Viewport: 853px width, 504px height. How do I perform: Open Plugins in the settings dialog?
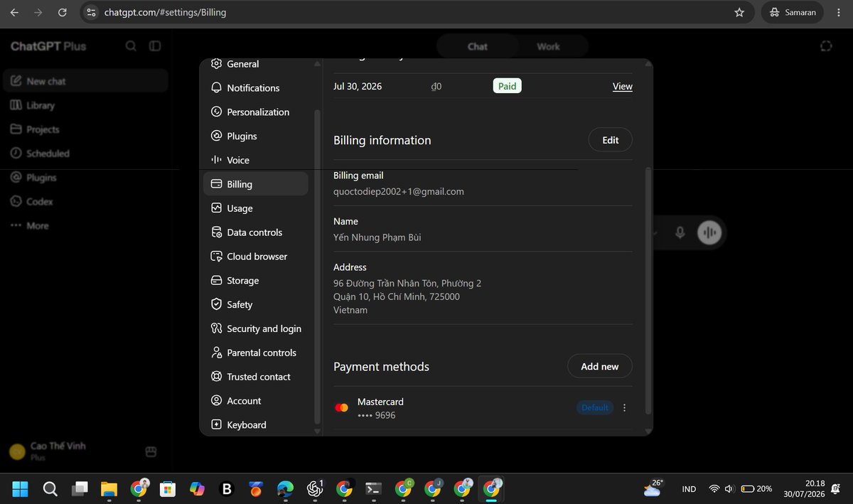click(256, 136)
